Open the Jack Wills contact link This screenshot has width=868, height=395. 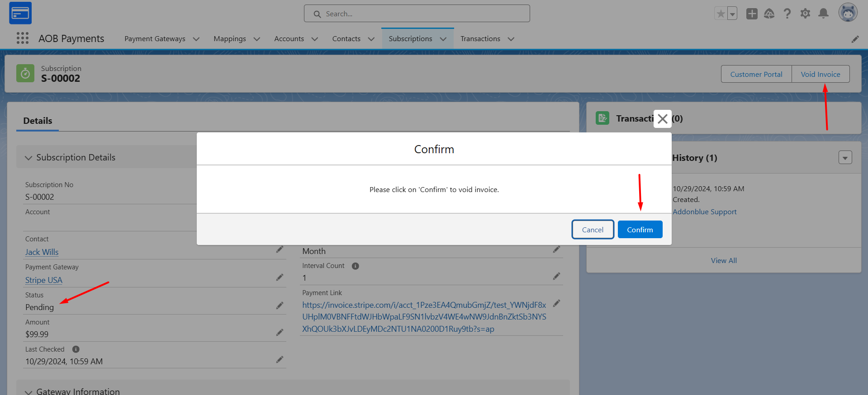tap(42, 252)
